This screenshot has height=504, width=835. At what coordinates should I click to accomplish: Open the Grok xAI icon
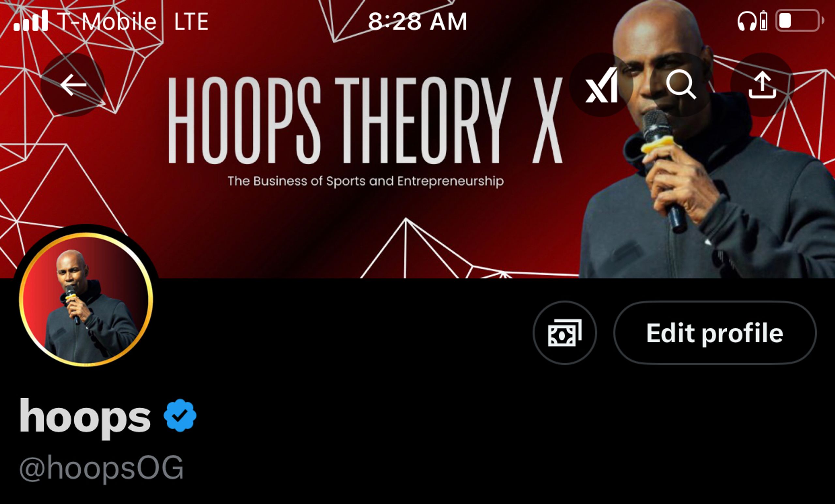pos(601,85)
